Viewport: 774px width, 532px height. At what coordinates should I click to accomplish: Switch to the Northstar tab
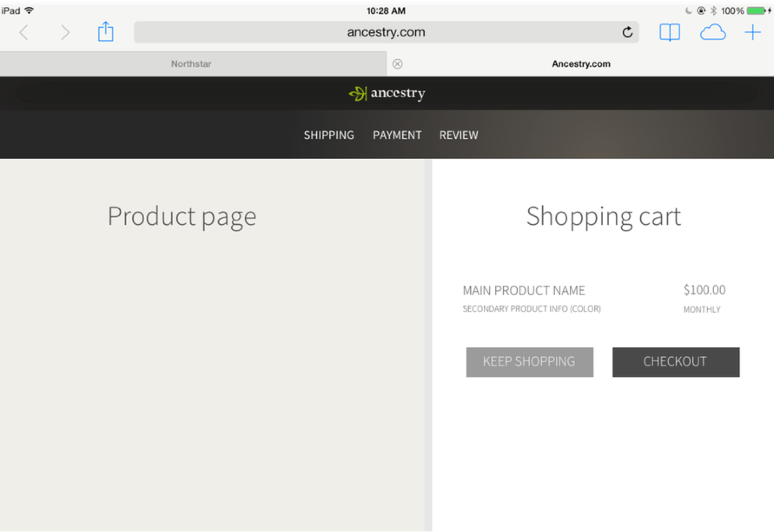[193, 64]
